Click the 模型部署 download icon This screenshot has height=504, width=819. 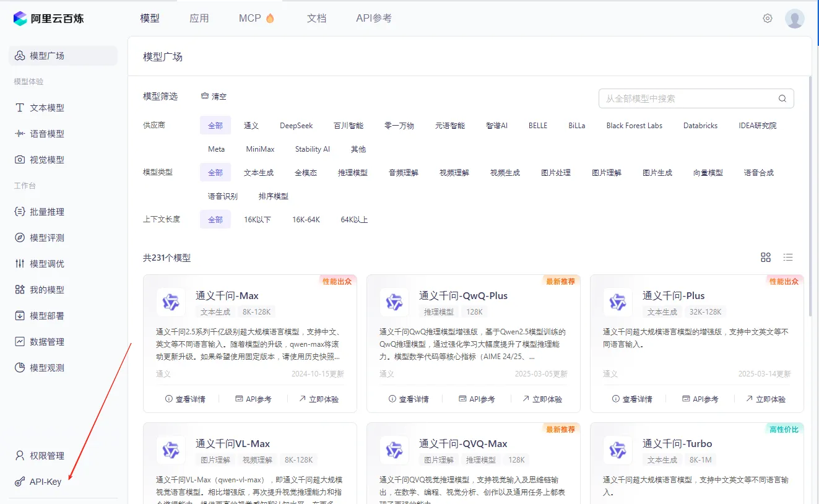20,316
